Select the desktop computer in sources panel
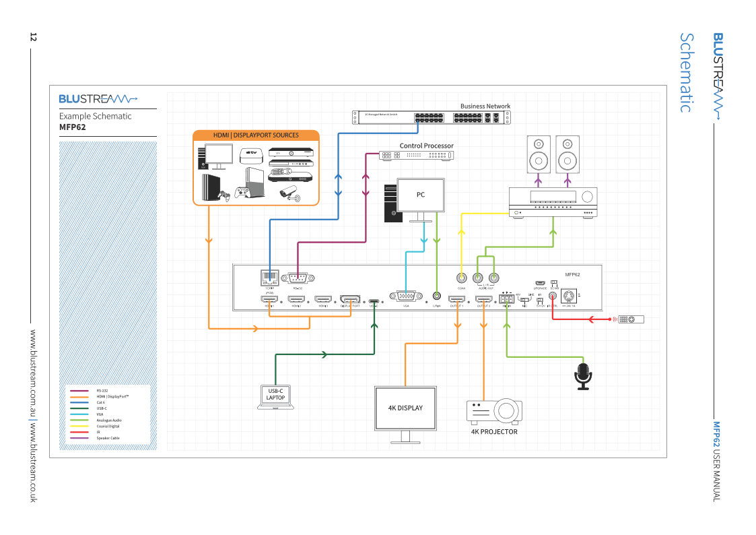 (215, 157)
